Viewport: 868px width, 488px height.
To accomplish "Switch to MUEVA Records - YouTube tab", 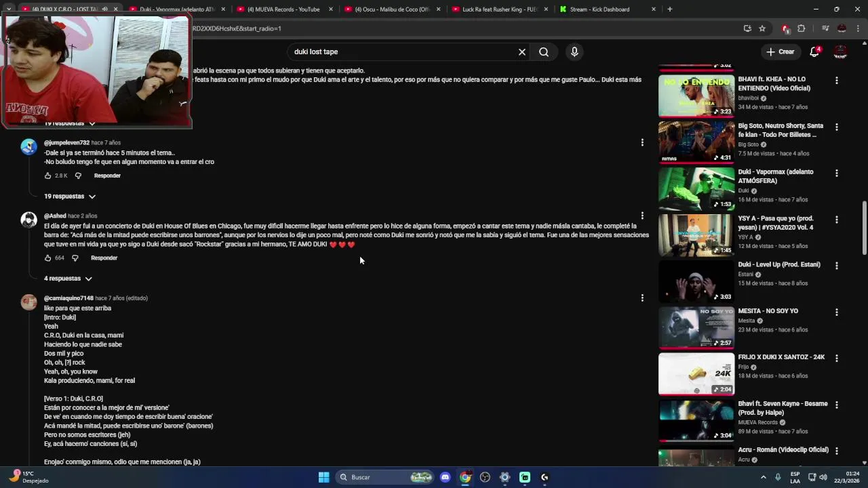I will [x=283, y=9].
